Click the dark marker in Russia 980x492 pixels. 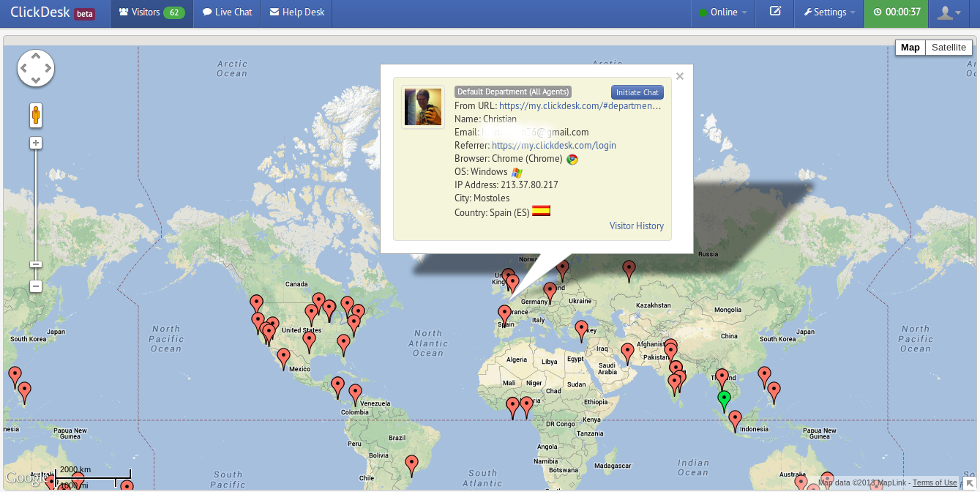pos(629,271)
